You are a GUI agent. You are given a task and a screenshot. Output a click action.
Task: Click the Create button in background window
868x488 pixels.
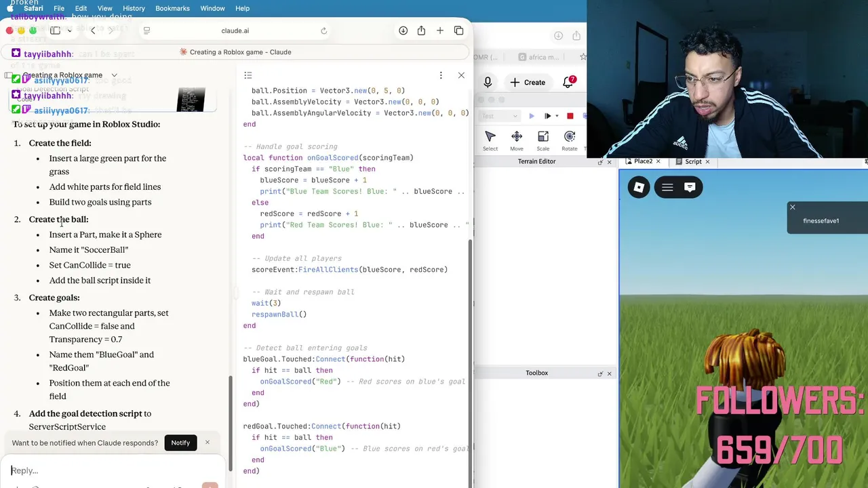click(528, 82)
